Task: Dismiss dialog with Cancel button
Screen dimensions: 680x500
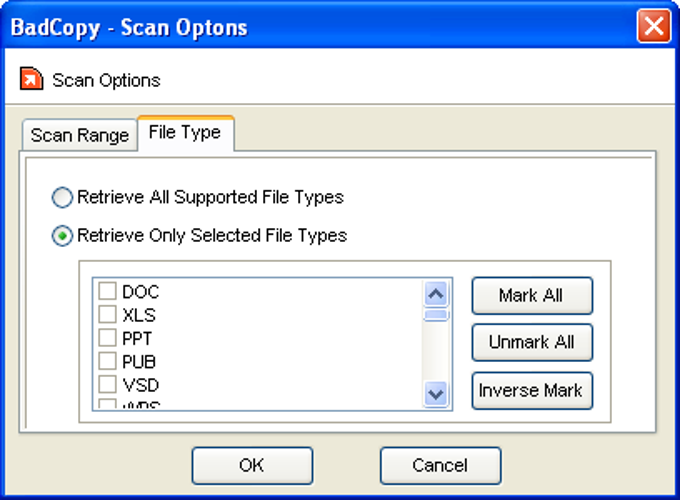Action: pos(440,466)
